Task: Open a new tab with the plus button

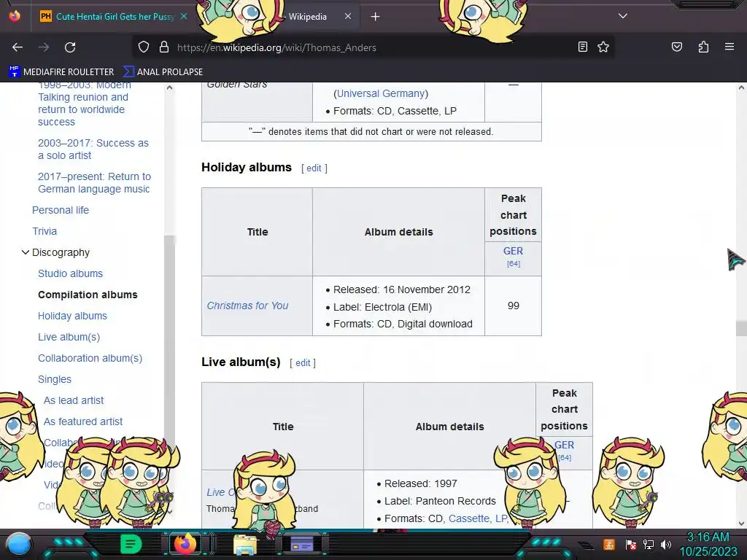Action: [376, 17]
